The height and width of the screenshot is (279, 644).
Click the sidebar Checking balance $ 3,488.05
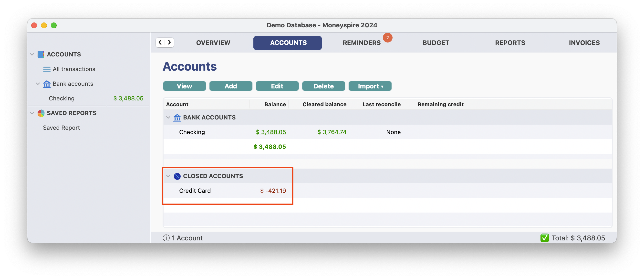coord(128,98)
